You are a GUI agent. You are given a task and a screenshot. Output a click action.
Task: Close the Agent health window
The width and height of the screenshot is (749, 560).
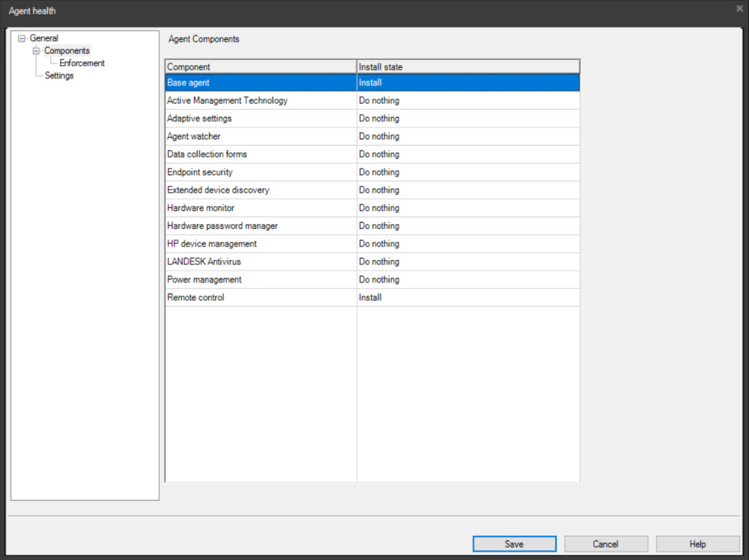[x=739, y=8]
